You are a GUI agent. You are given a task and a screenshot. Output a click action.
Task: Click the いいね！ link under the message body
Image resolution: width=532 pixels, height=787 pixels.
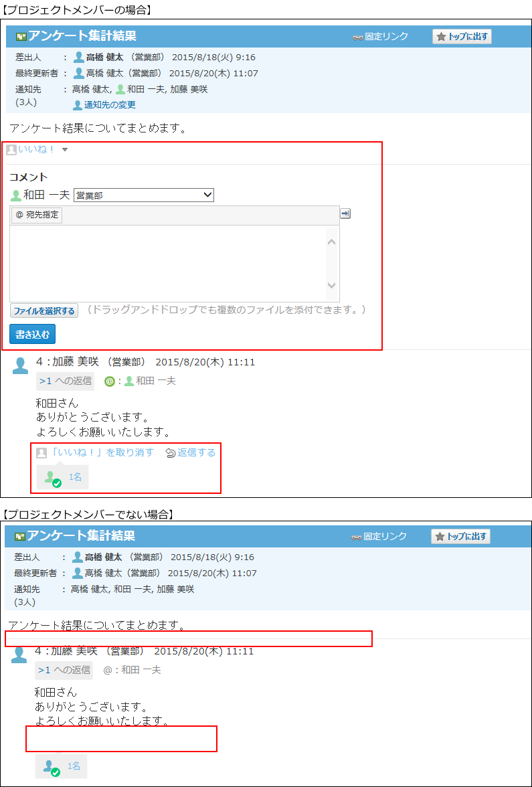click(x=36, y=150)
